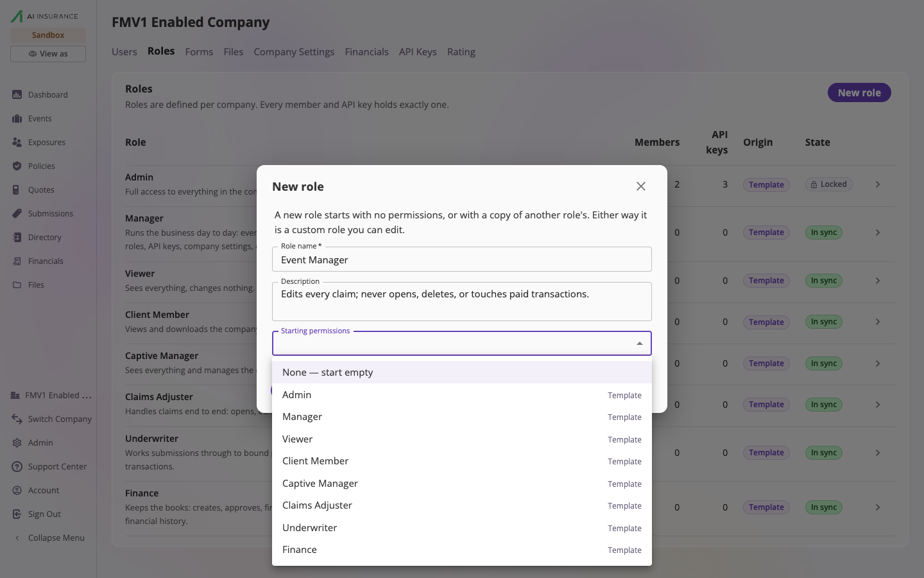This screenshot has width=924, height=578.
Task: Click the Template badge in Admin row
Action: pos(766,184)
